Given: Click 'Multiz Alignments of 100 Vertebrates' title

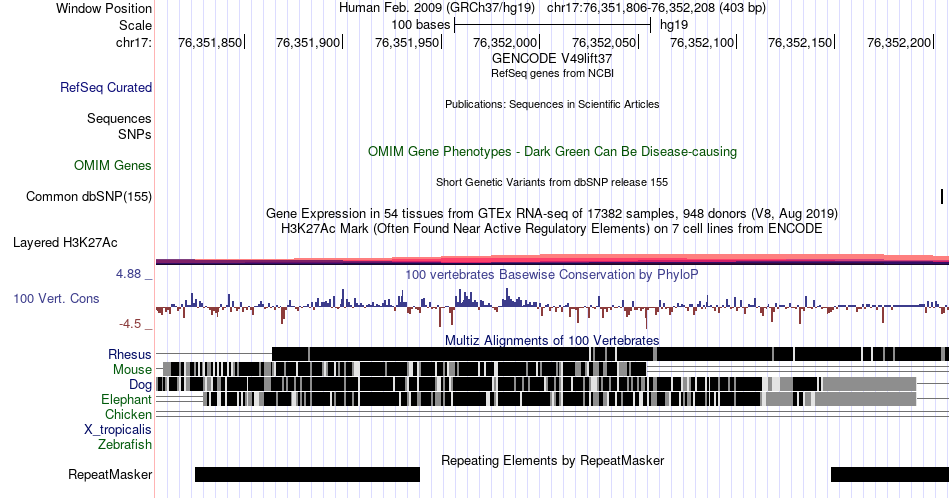Looking at the screenshot, I should coord(552,340).
